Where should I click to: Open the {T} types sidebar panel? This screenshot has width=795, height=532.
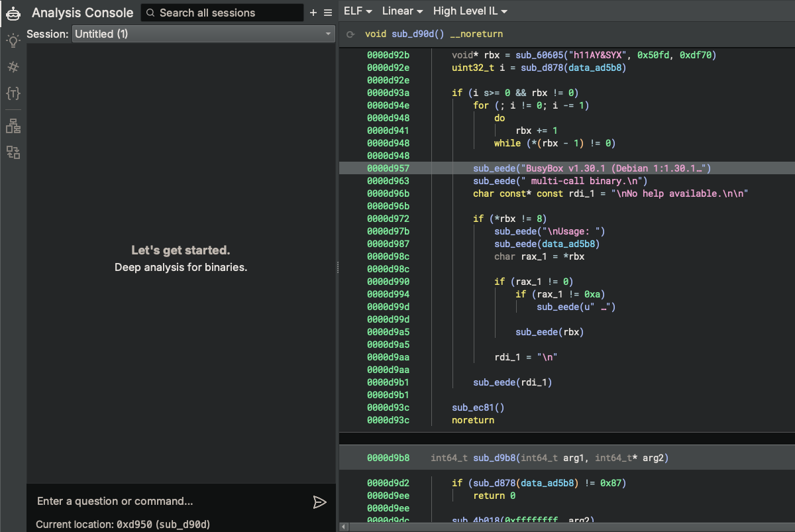(13, 93)
